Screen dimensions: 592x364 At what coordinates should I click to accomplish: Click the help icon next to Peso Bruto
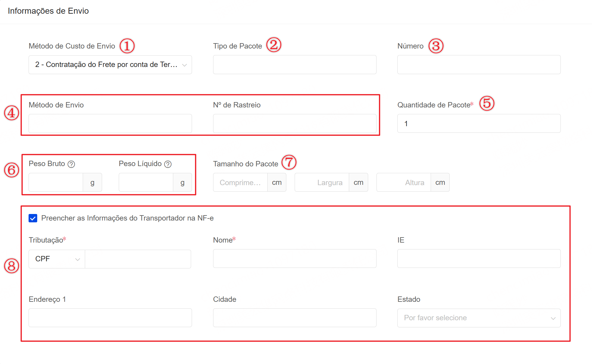pos(71,164)
